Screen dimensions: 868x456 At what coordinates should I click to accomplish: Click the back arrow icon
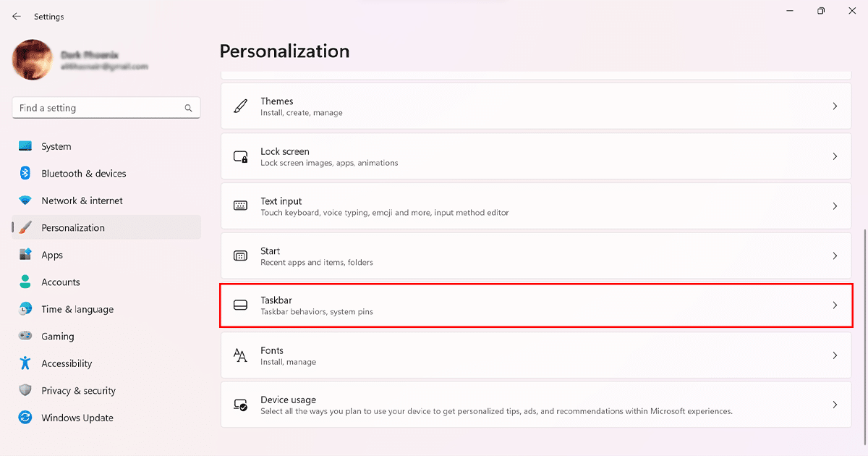(x=17, y=17)
